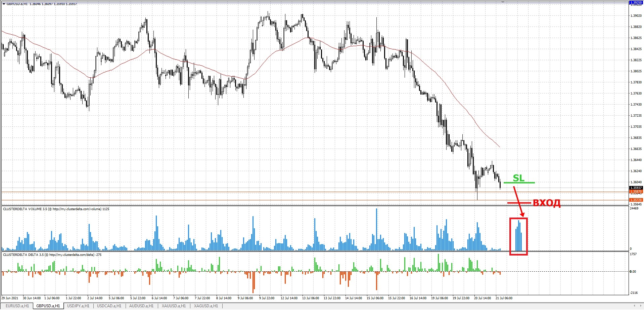This screenshot has width=644, height=310.
Task: Select the XAGUSD.a,H1 silver chart tab
Action: [206, 306]
